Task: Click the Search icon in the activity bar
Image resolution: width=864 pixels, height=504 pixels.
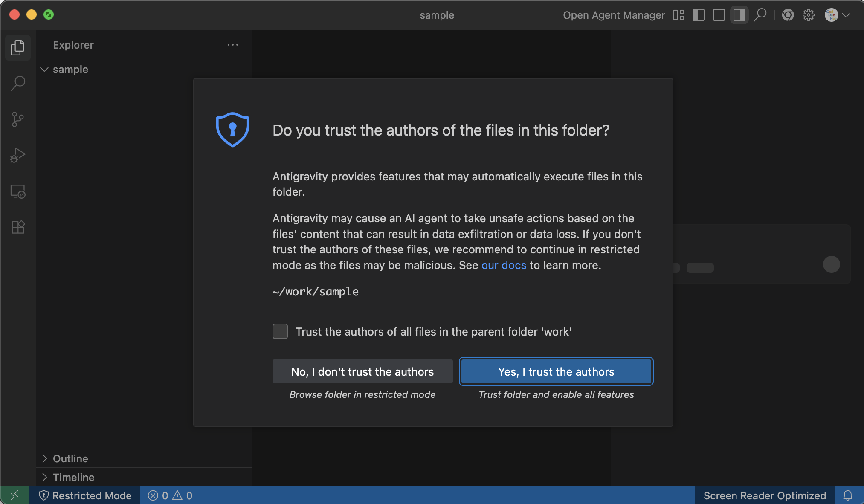Action: pos(17,83)
